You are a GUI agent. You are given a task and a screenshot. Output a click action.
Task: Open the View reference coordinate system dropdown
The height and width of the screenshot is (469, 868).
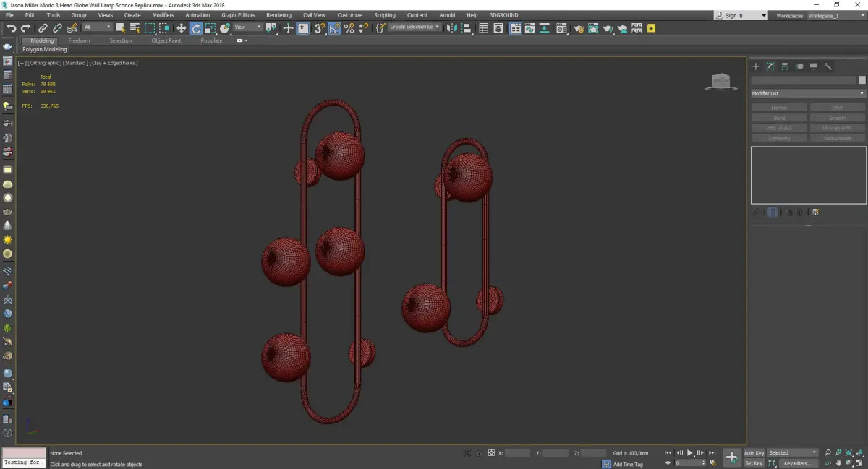coord(247,27)
